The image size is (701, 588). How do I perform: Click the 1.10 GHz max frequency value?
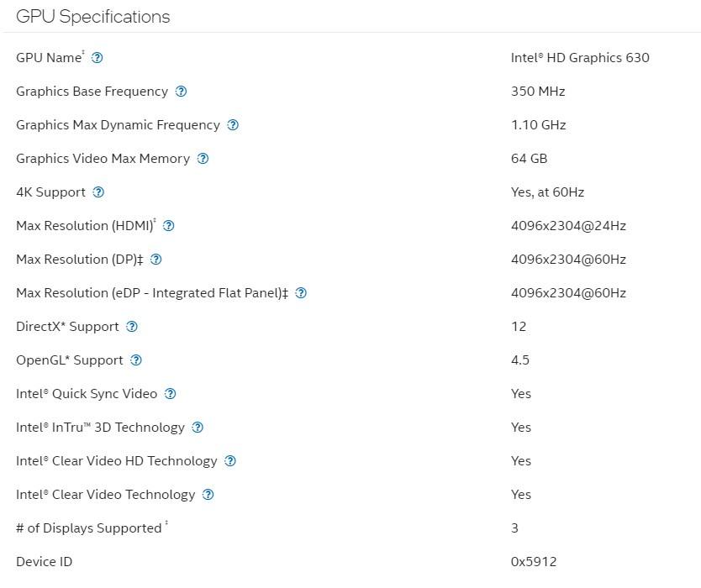(539, 125)
